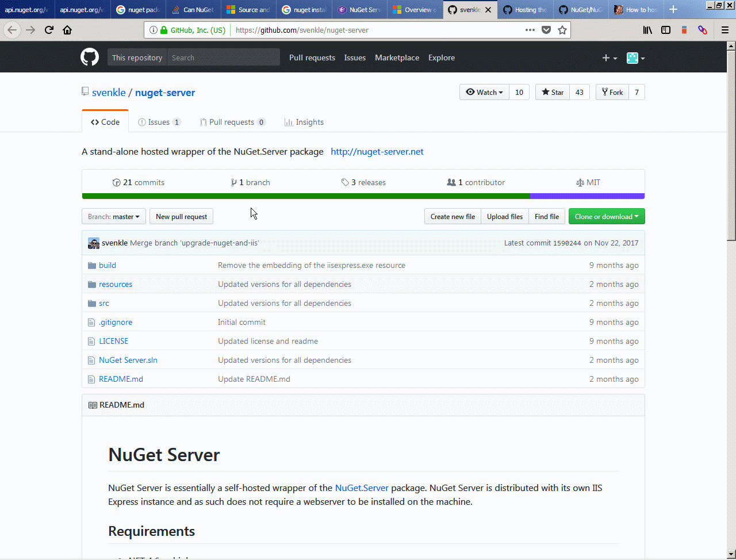Switch to the 'nuget instal' browser tab

click(x=304, y=10)
